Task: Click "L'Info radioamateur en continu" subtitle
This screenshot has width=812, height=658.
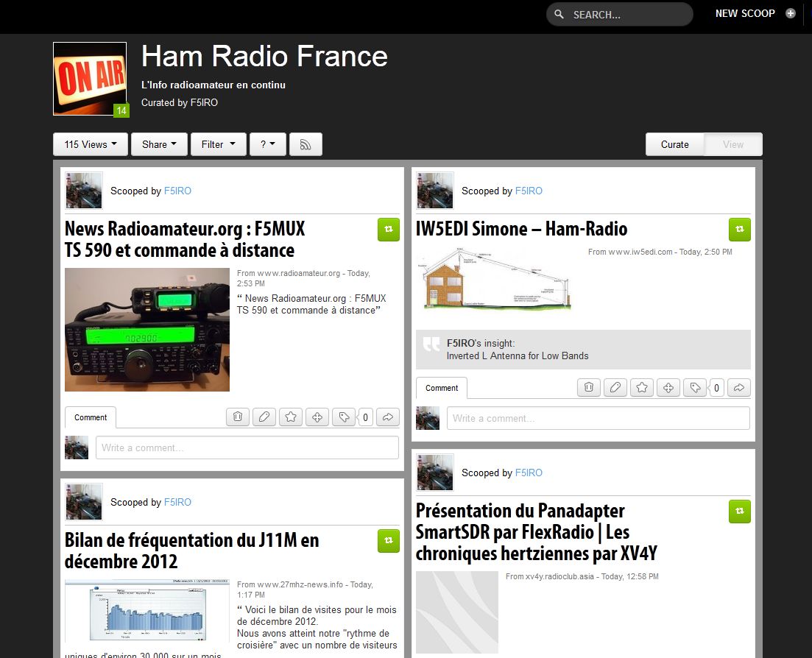Action: point(213,85)
